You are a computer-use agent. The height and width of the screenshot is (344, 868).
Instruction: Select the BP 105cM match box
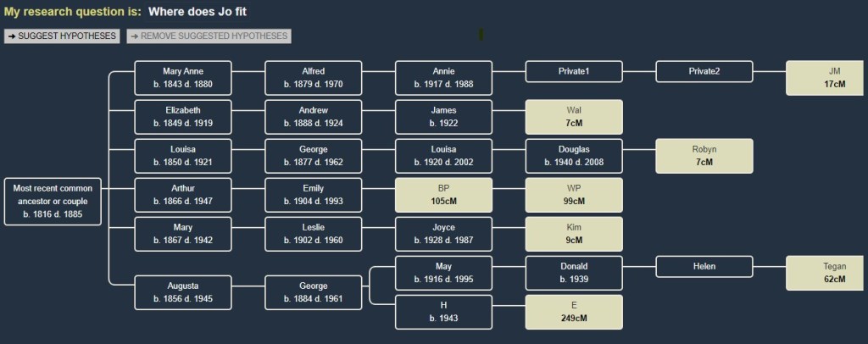pos(443,195)
